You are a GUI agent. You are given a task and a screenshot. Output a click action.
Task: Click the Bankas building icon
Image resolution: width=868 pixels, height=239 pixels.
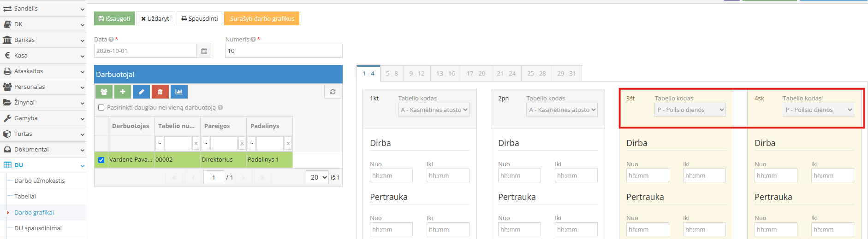pos(7,40)
